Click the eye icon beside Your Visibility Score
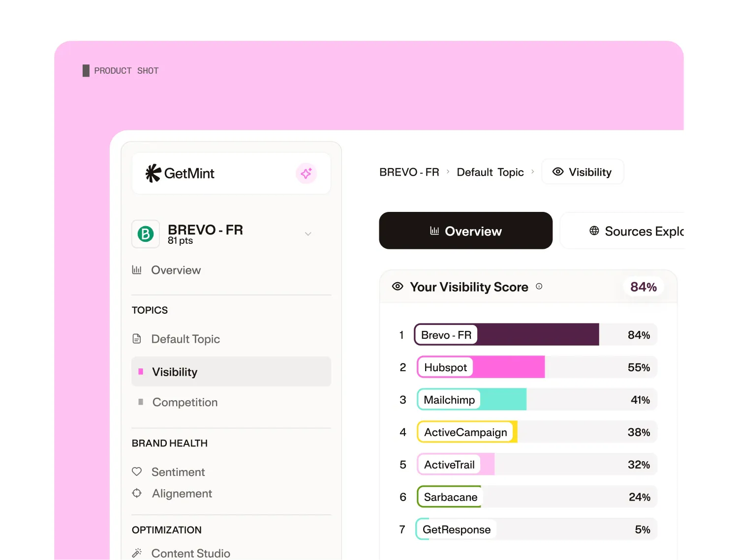Image resolution: width=738 pixels, height=560 pixels. click(x=398, y=286)
